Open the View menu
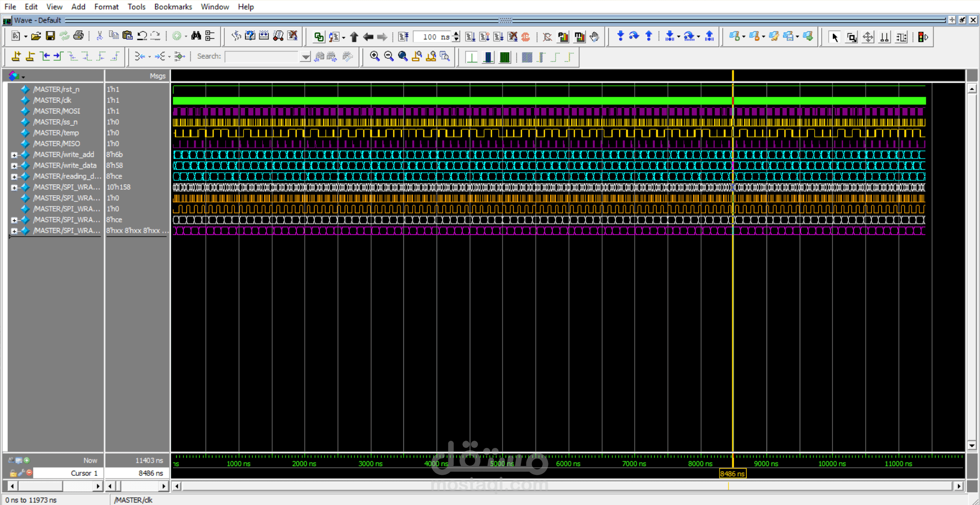This screenshot has height=505, width=980. coord(54,7)
